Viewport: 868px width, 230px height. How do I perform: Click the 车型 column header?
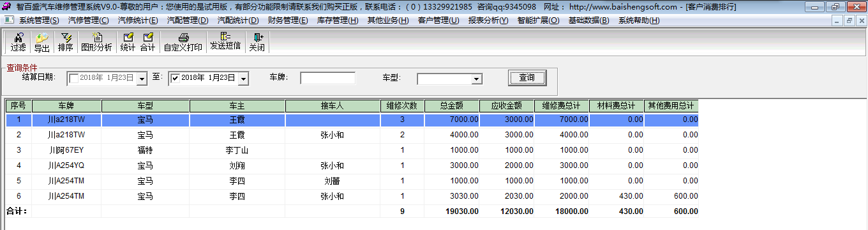tap(146, 106)
